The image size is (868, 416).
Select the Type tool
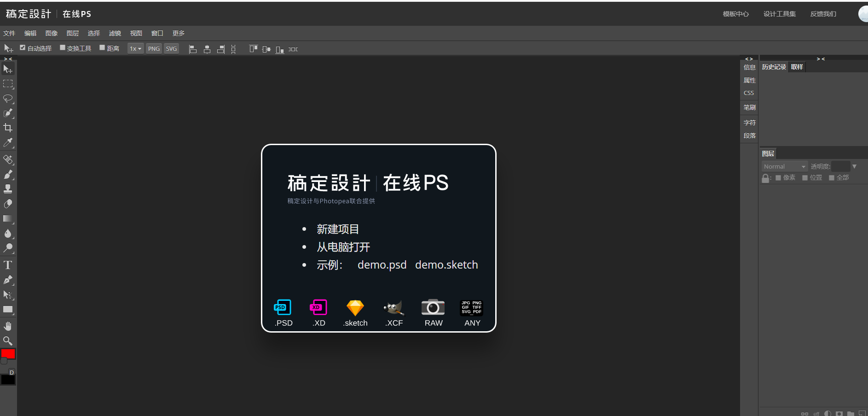click(x=8, y=265)
